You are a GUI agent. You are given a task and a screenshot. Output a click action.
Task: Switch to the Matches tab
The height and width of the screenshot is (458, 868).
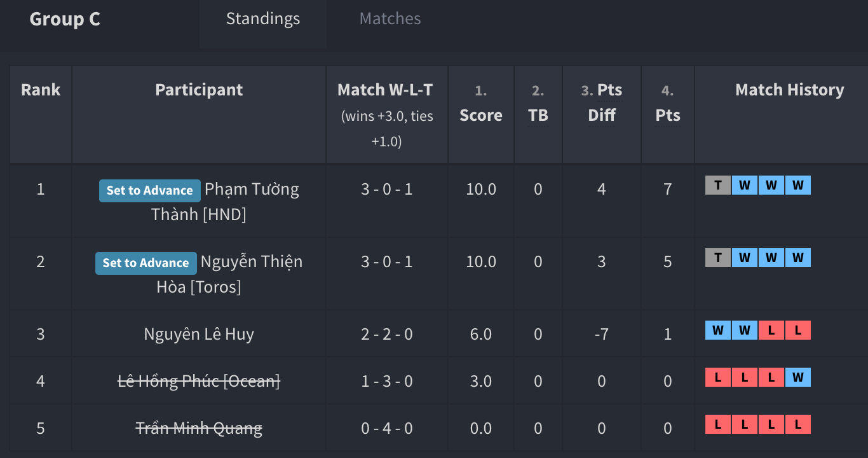(x=390, y=19)
